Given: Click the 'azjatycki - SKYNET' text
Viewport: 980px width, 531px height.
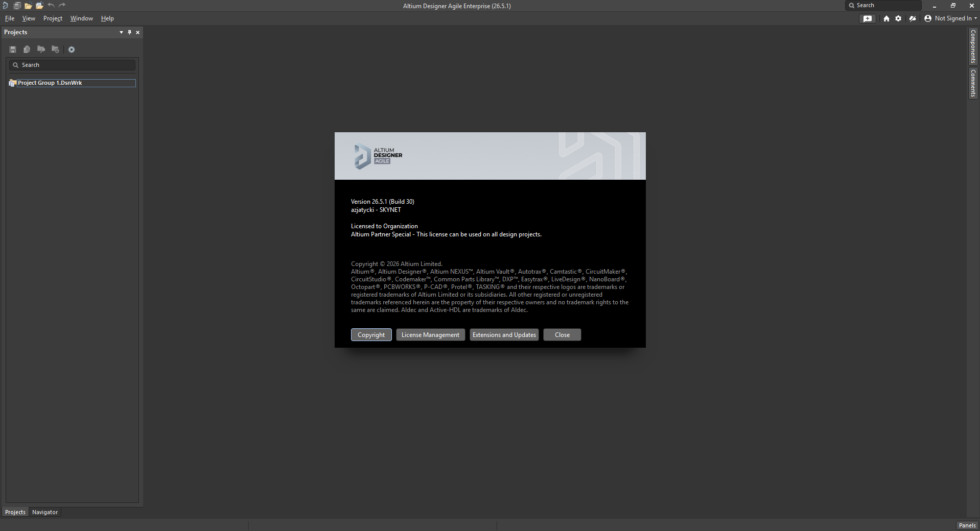Looking at the screenshot, I should 376,210.
